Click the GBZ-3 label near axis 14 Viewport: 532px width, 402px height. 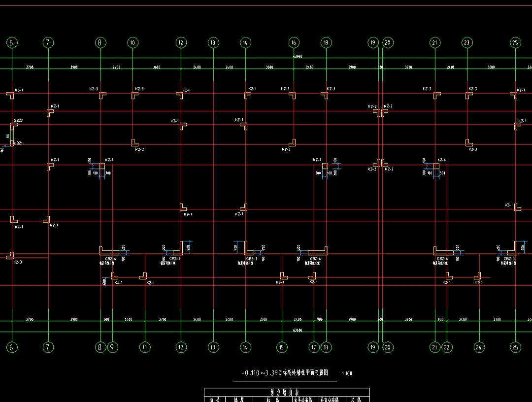click(x=252, y=259)
